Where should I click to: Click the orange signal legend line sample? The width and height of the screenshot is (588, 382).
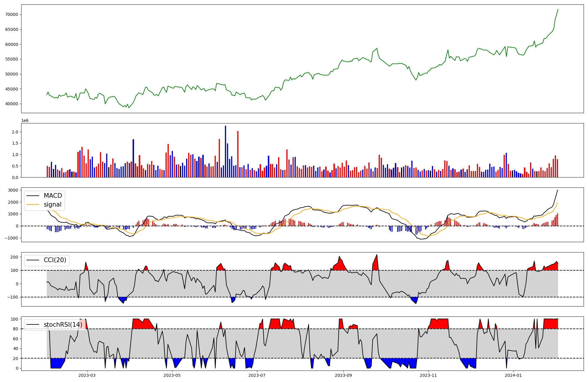(33, 205)
